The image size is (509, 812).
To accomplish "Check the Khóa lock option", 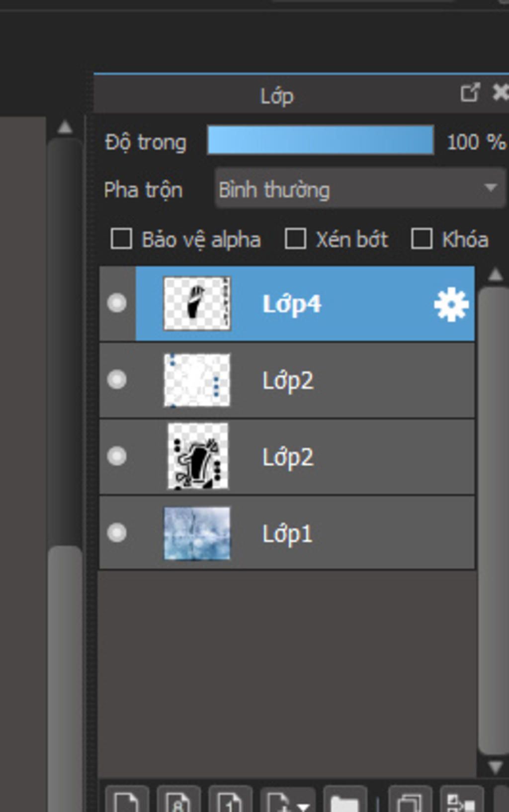I will (x=421, y=239).
